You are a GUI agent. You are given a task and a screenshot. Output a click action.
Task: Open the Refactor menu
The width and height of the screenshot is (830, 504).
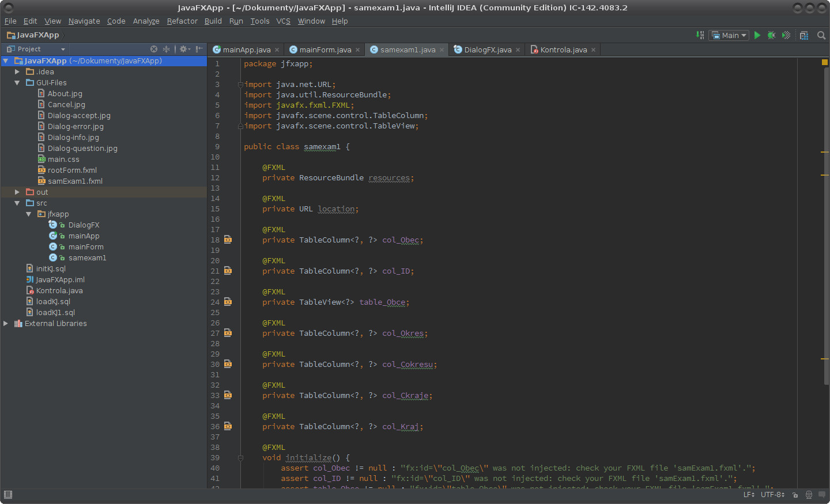pyautogui.click(x=182, y=21)
